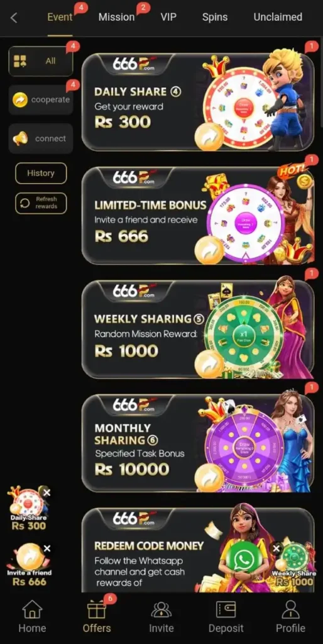Open the Home icon in bottom bar
This screenshot has height=644, width=323.
(x=32, y=609)
